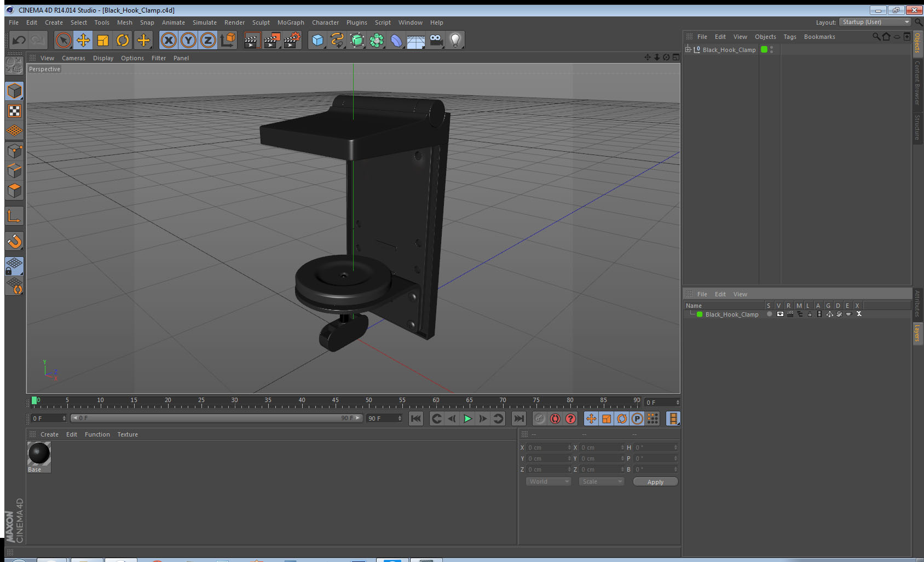Open the Layout Startup dropdown

click(x=876, y=22)
